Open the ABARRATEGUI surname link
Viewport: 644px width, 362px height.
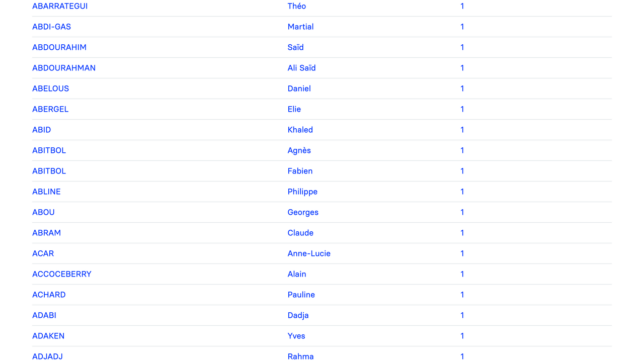(60, 6)
